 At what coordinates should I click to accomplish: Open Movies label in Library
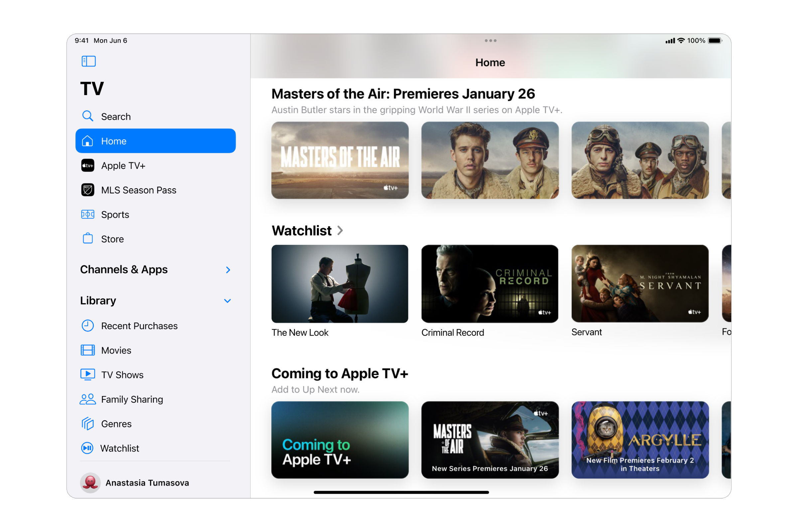pos(116,350)
